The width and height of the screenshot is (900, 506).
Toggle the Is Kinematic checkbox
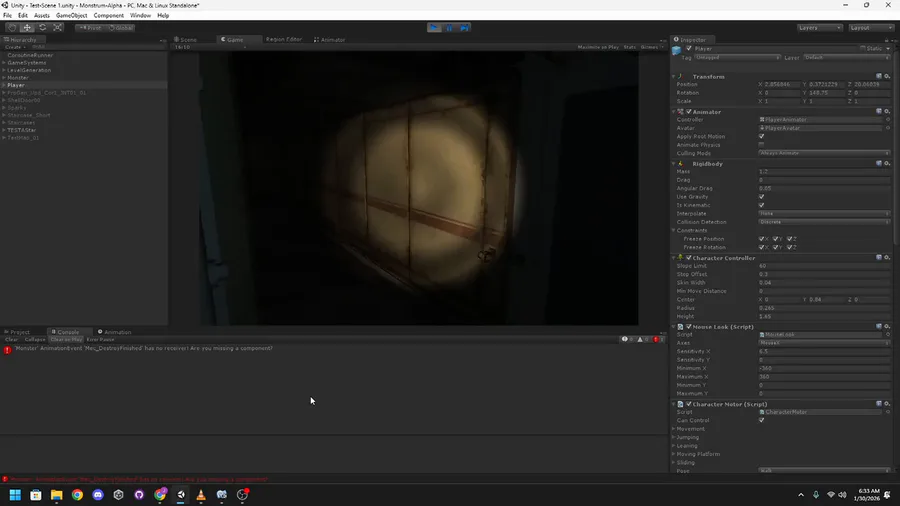pos(762,205)
